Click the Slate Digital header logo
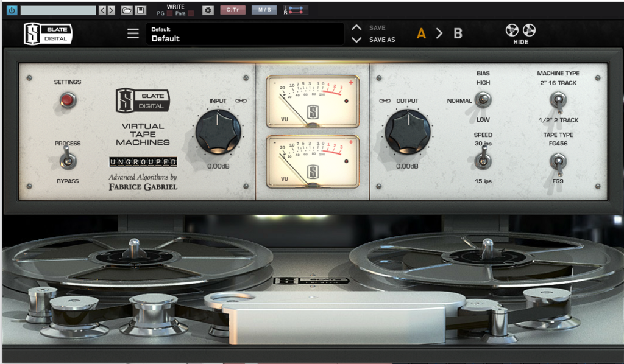 point(48,33)
